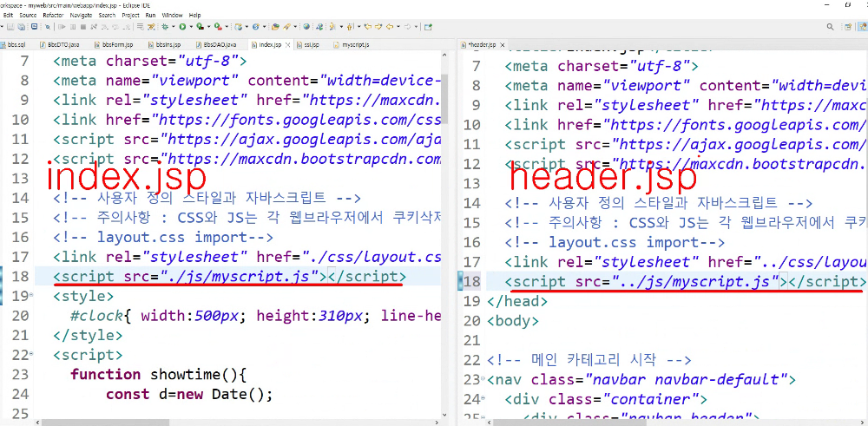Viewport: 868px width, 426px height.
Task: Click the Forward navigation arrow
Action: (x=407, y=26)
